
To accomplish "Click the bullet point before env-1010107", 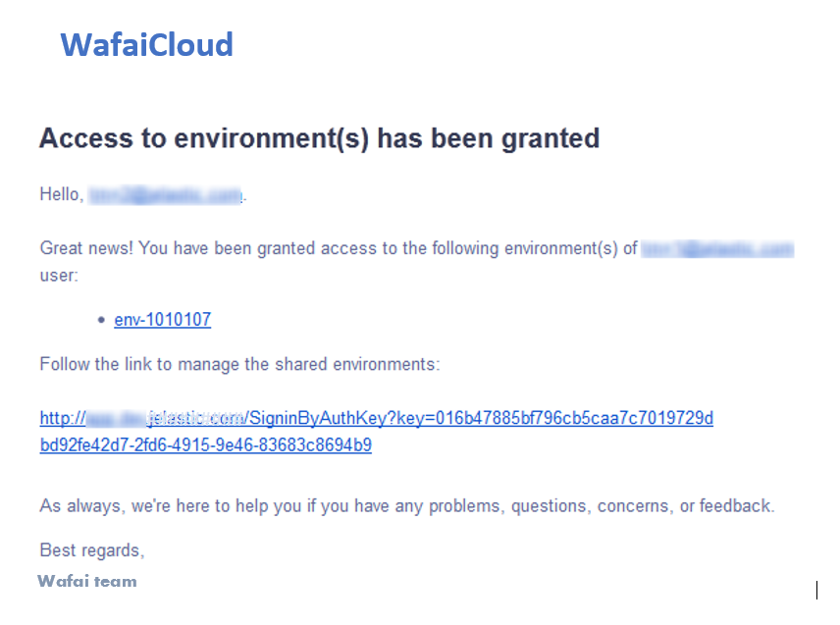I will point(101,320).
